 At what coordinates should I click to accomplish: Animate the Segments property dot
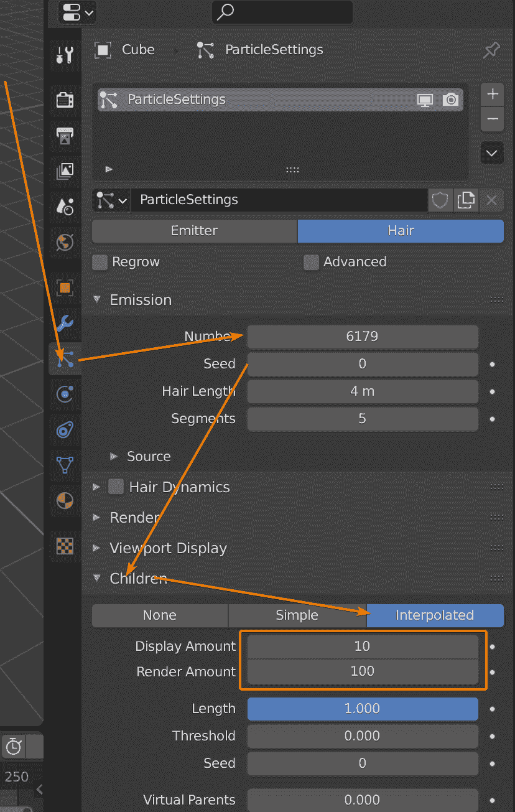point(493,419)
